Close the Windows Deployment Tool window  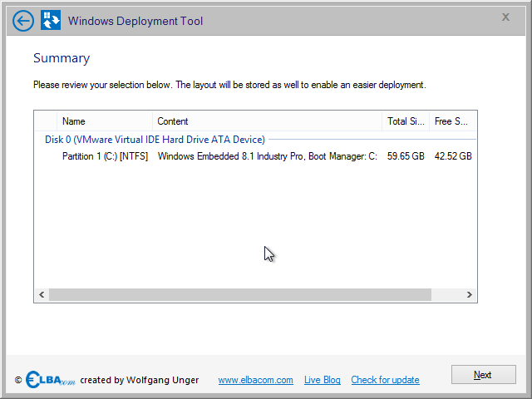pyautogui.click(x=505, y=17)
